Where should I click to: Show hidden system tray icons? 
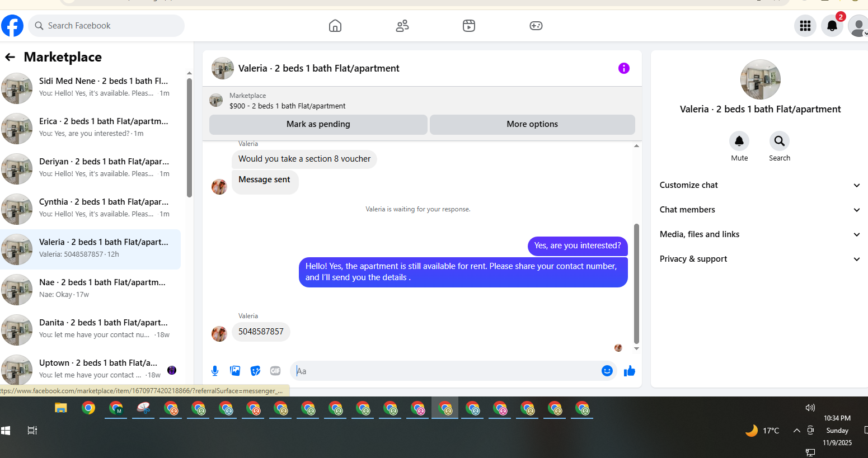click(796, 431)
